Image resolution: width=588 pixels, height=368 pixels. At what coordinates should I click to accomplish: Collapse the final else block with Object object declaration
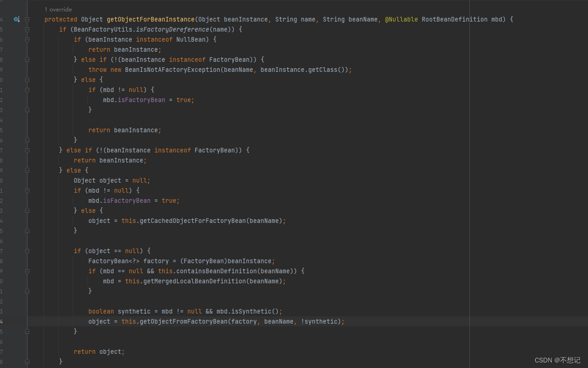pyautogui.click(x=27, y=170)
